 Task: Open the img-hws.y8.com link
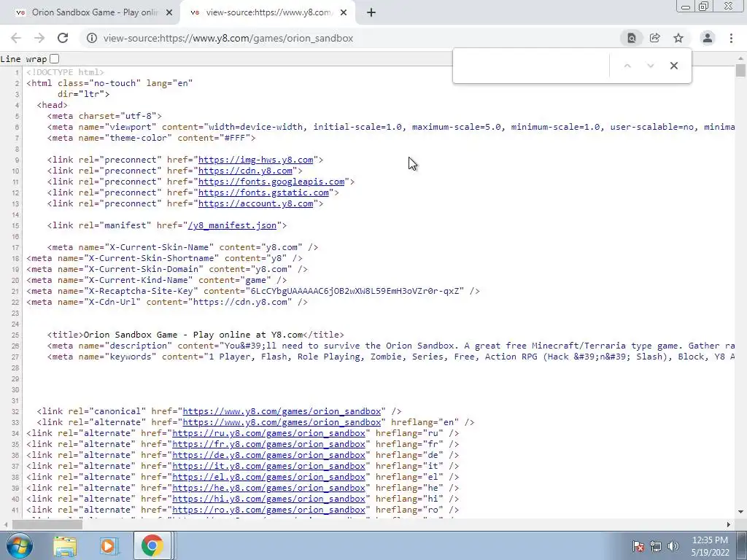pos(256,160)
